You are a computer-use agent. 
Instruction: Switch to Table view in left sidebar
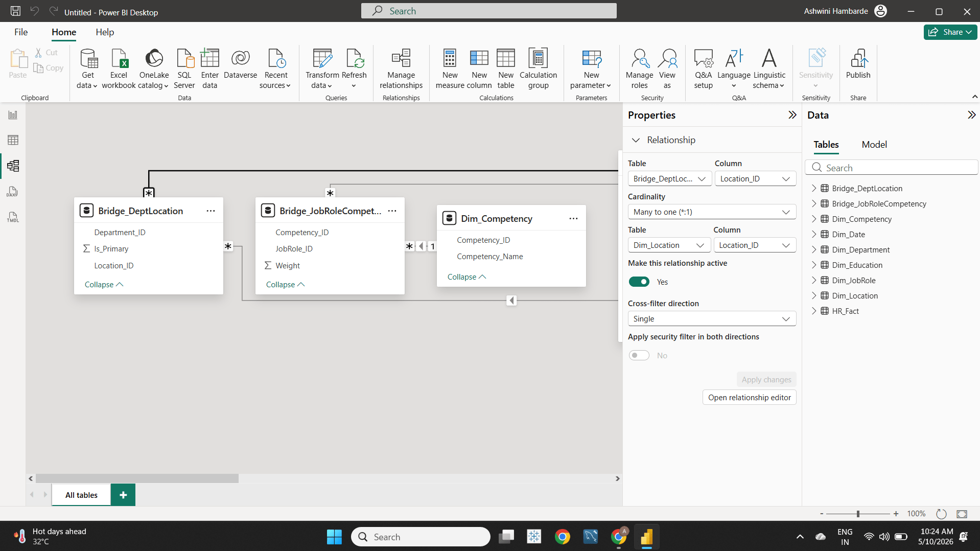(13, 140)
